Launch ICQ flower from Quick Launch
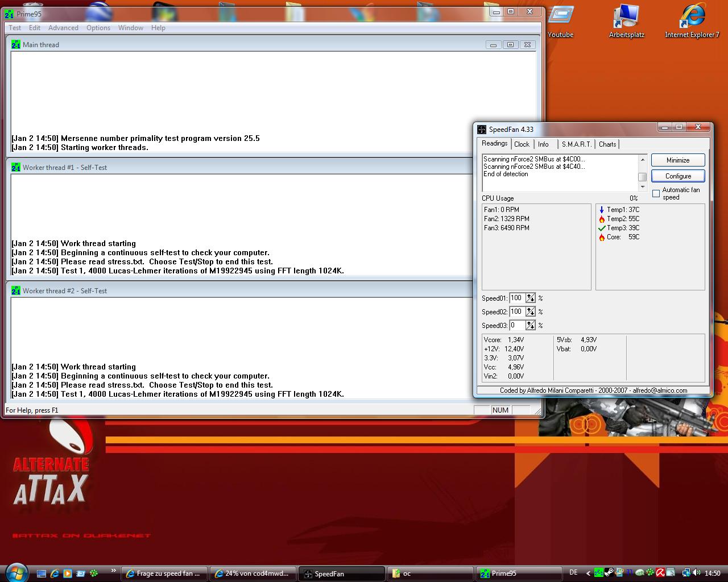This screenshot has height=582, width=728. (93, 573)
